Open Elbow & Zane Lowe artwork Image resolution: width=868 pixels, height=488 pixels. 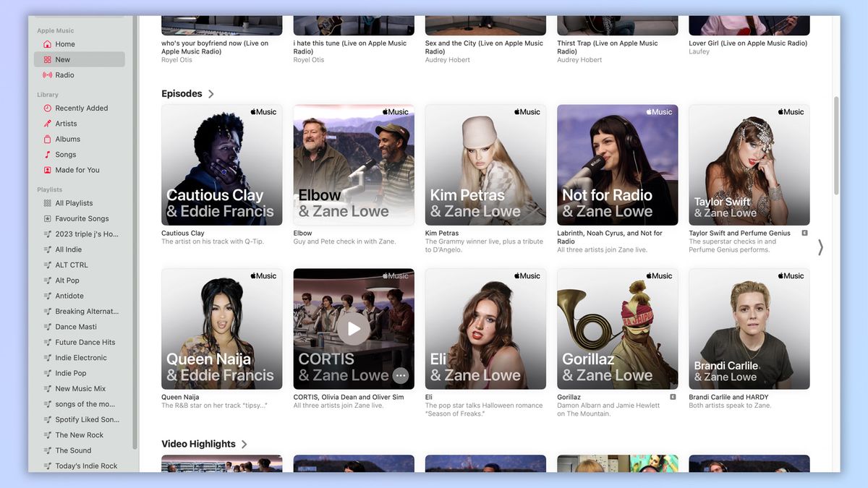coord(354,165)
